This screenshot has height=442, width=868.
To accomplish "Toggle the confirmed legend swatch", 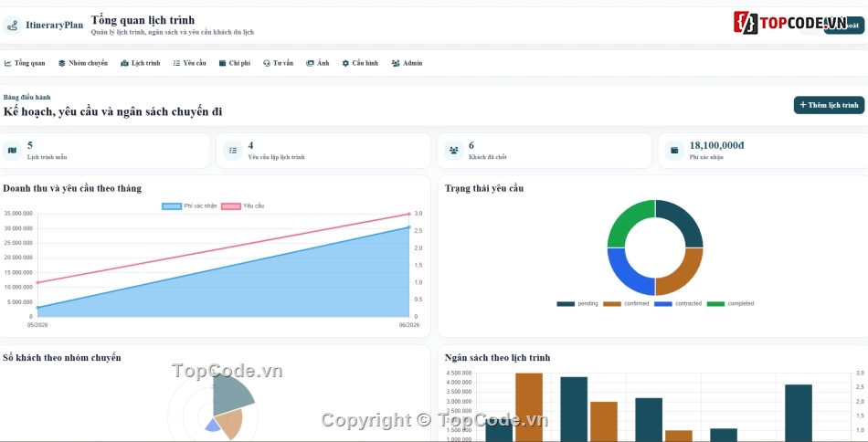I will pos(612,304).
